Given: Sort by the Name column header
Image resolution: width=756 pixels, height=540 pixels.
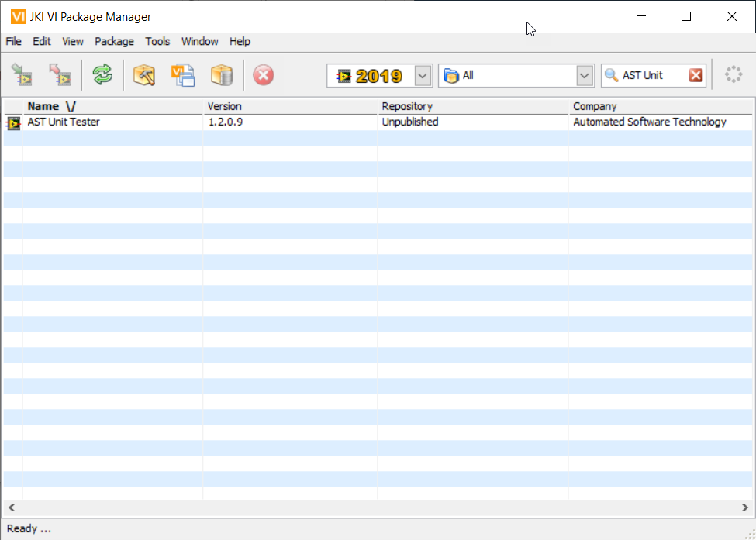Looking at the screenshot, I should tap(113, 106).
